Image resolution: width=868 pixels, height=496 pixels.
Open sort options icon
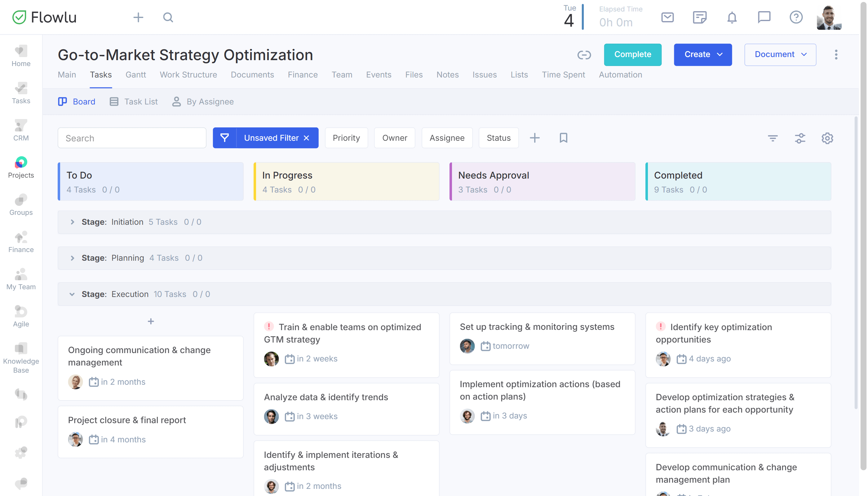(x=773, y=138)
